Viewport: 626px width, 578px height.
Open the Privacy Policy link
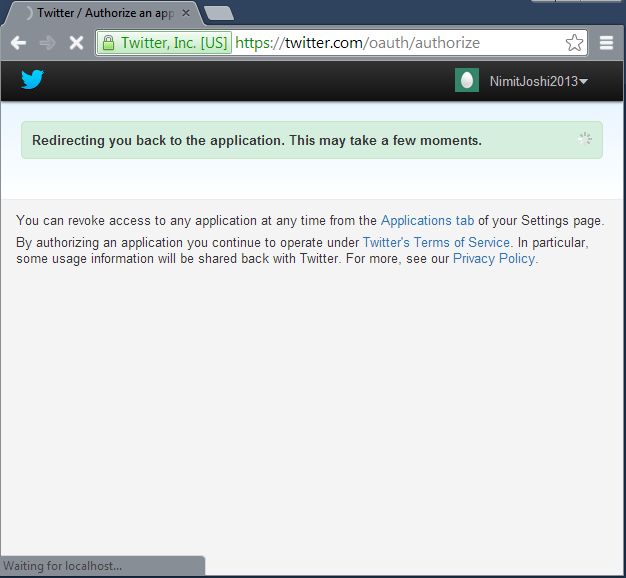tap(494, 258)
